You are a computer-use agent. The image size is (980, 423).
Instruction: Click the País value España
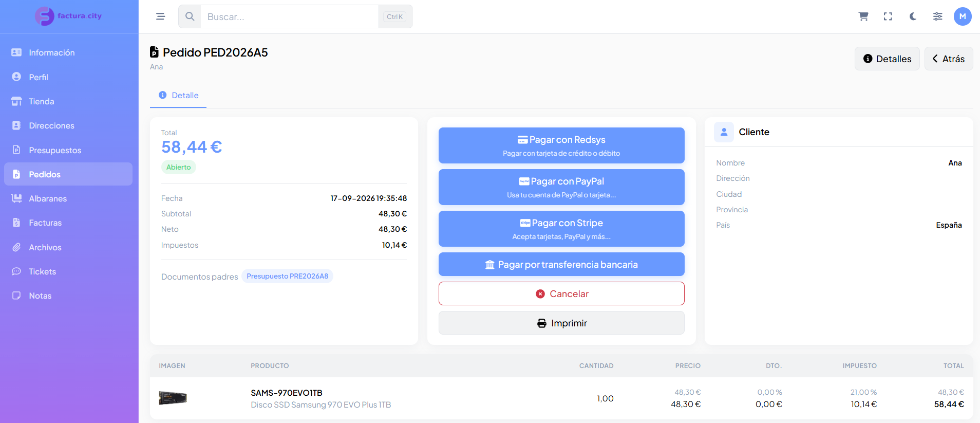(949, 225)
